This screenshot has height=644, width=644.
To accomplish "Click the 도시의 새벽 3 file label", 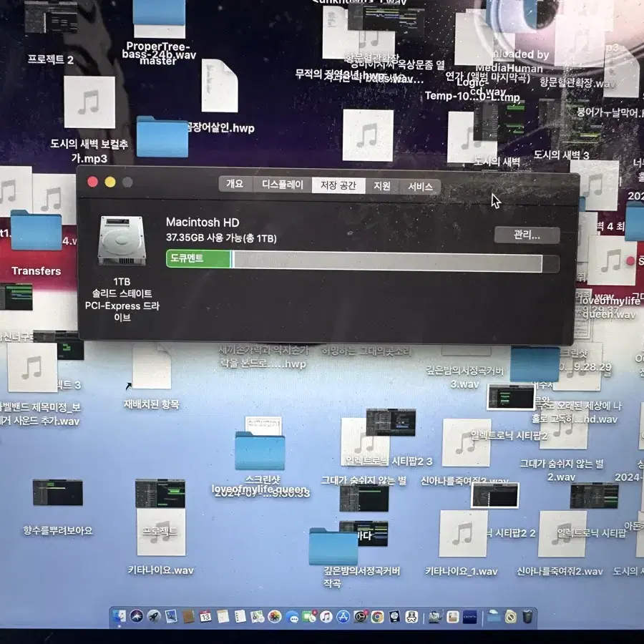I will point(561,155).
